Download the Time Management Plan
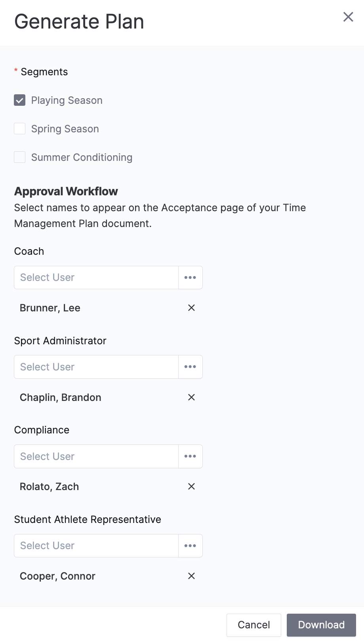This screenshot has width=364, height=641. 321,625
